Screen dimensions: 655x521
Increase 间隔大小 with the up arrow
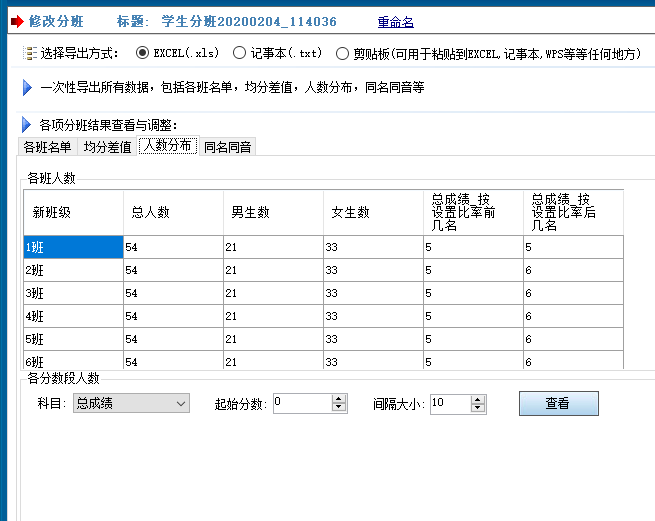478,399
